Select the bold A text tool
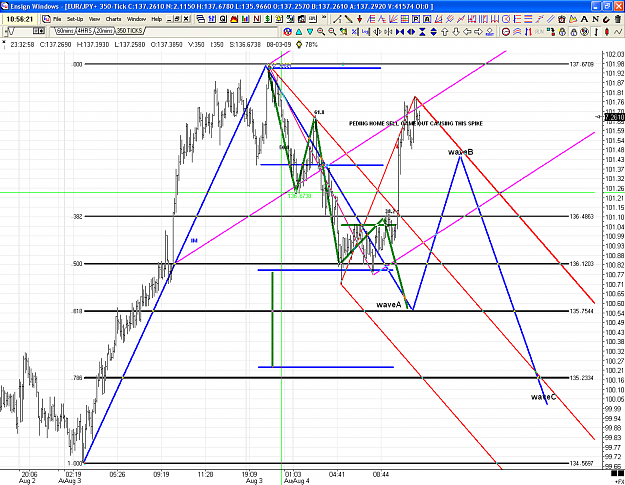 584,19
